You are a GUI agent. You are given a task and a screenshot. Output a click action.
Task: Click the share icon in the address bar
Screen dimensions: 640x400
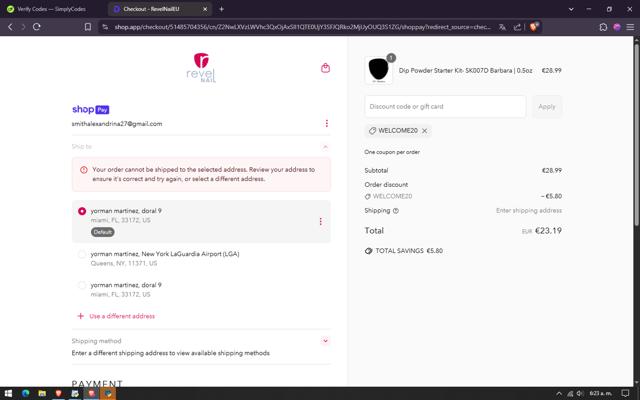[517, 27]
